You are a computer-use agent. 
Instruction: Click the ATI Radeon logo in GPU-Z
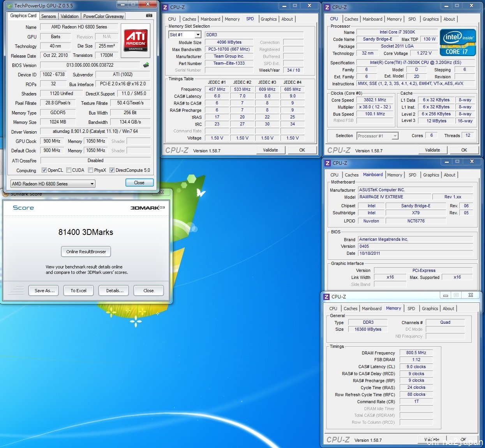[136, 41]
